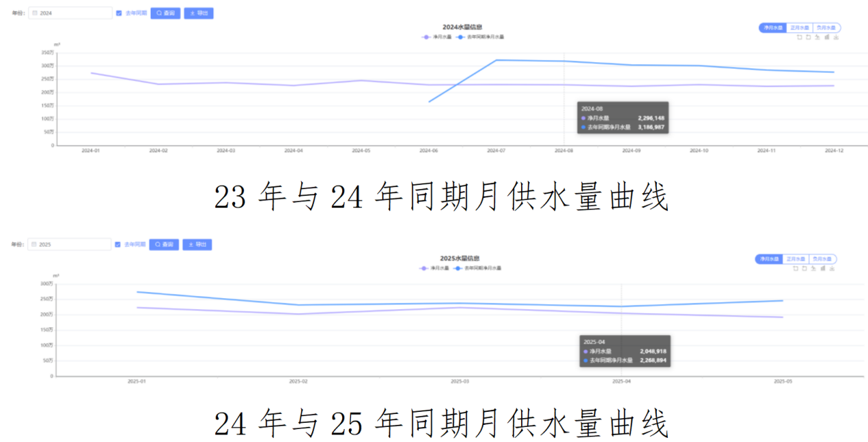Switch to 正月水量 on the 2024 chart
This screenshot has height=442, width=868.
coord(800,27)
